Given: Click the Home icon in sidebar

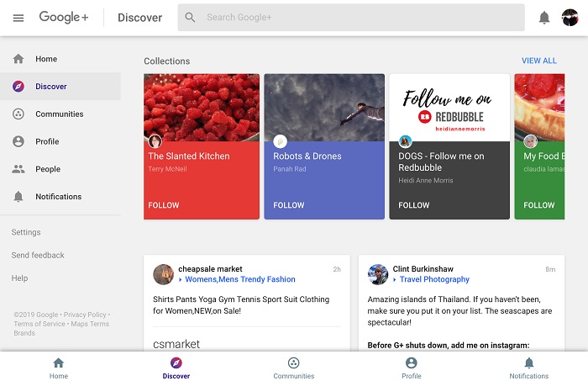Looking at the screenshot, I should click(x=18, y=59).
